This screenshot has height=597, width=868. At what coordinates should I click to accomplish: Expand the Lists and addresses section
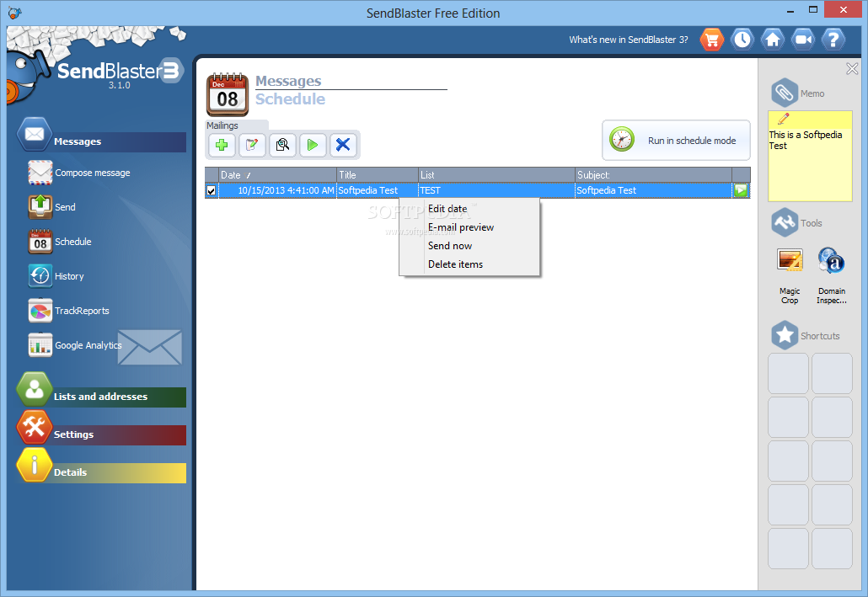click(102, 397)
